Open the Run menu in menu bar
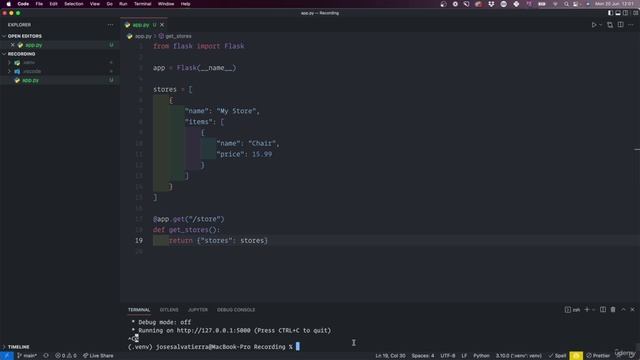This screenshot has height=360, width=640. coord(123,4)
